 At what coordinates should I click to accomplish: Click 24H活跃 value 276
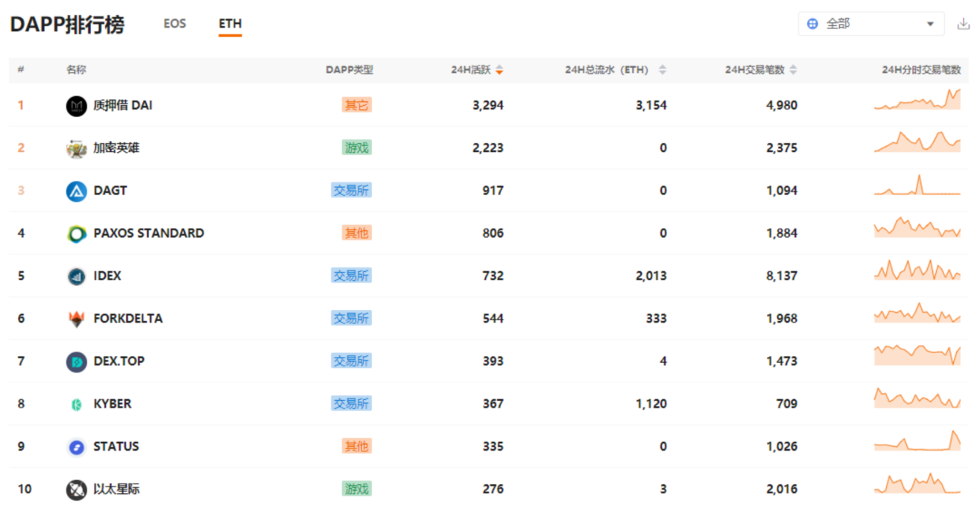[x=493, y=489]
